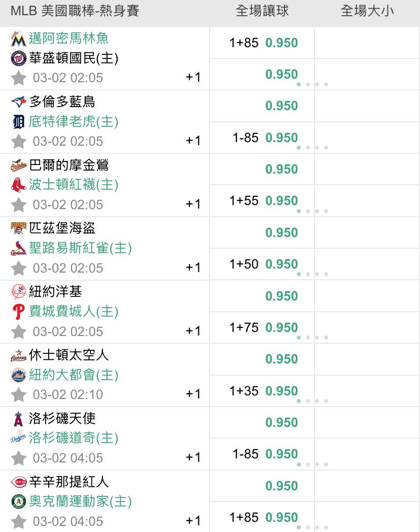Open +1 more markets for Reds game

point(193,521)
